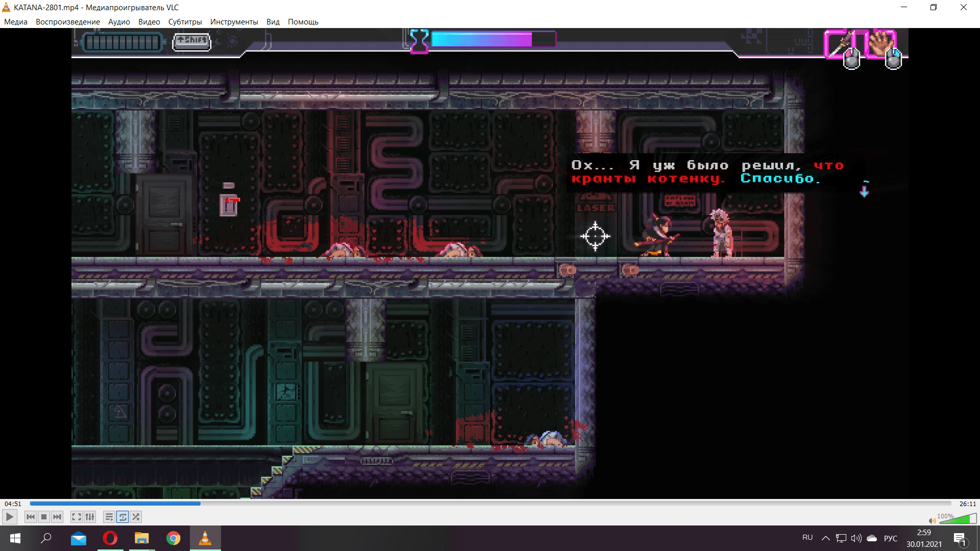
Task: Click the VLC cone title bar icon
Action: (x=6, y=7)
